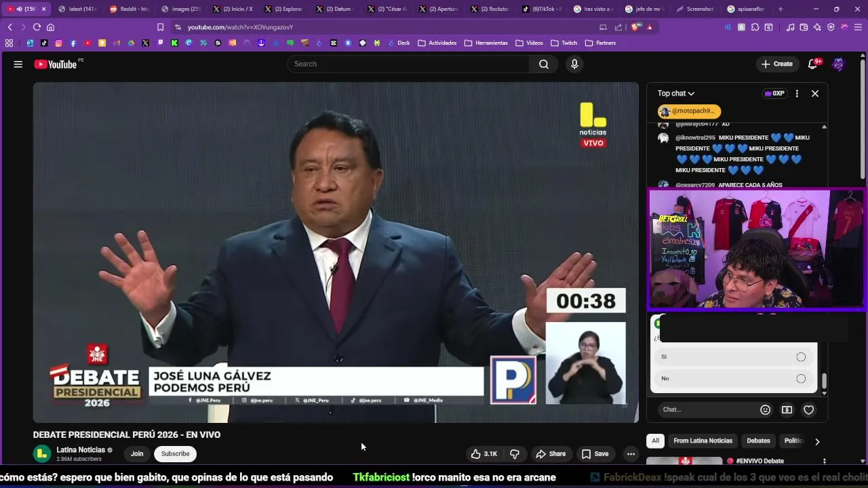868x488 pixels.
Task: Open the X bookmark in bookmarks bar
Action: (146, 43)
